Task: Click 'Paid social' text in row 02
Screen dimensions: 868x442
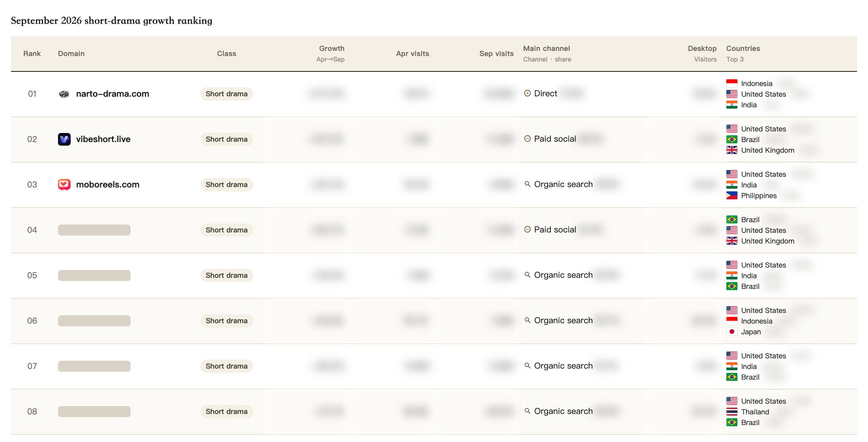Action: [555, 139]
